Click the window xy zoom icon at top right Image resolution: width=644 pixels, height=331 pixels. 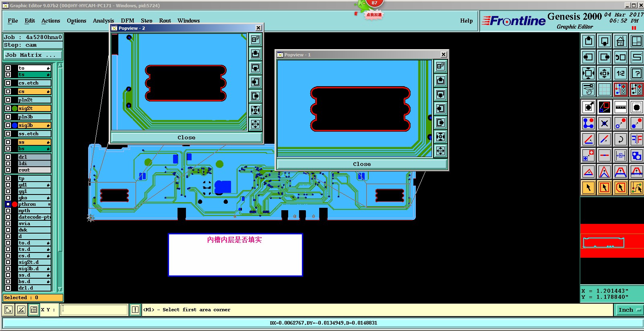[637, 41]
